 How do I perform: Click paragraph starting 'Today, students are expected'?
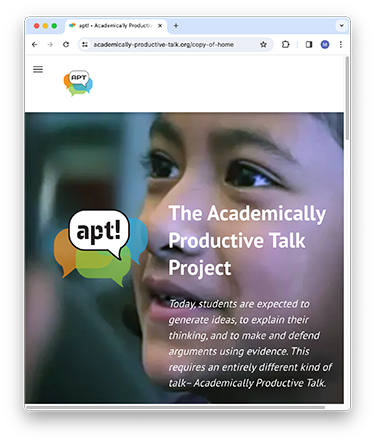(250, 343)
